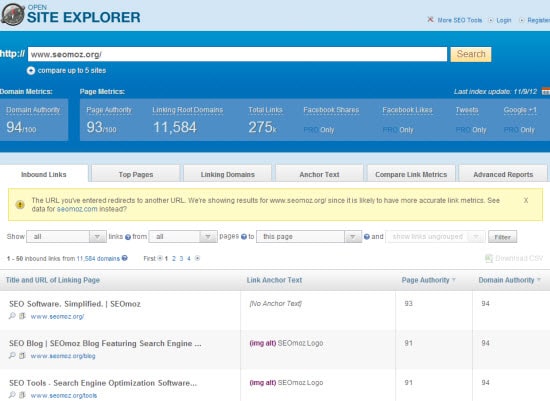
Task: Open the show links ungrouped dropdown
Action: tap(435, 237)
